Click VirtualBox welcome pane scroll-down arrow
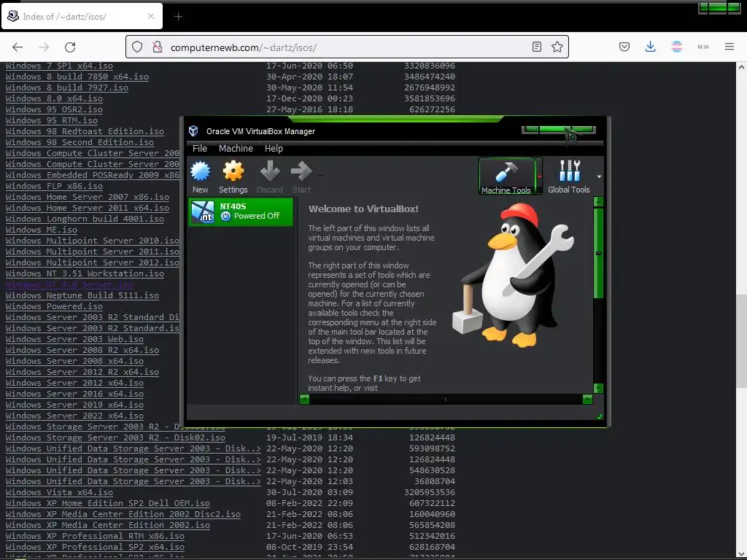Screen dimensions: 747x560 coord(598,388)
